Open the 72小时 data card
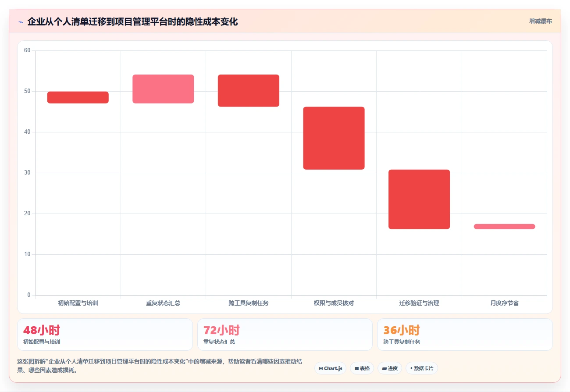 pos(285,335)
